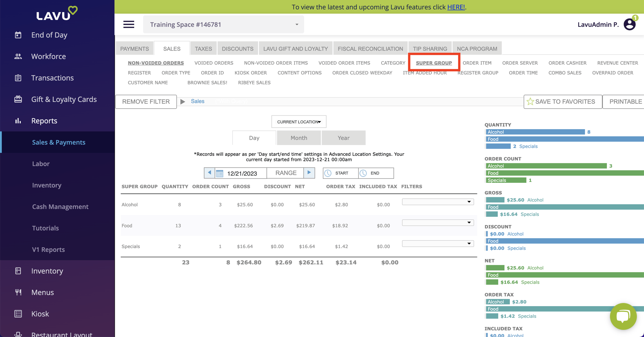
Task: Click the user profile avatar icon
Action: 629,24
